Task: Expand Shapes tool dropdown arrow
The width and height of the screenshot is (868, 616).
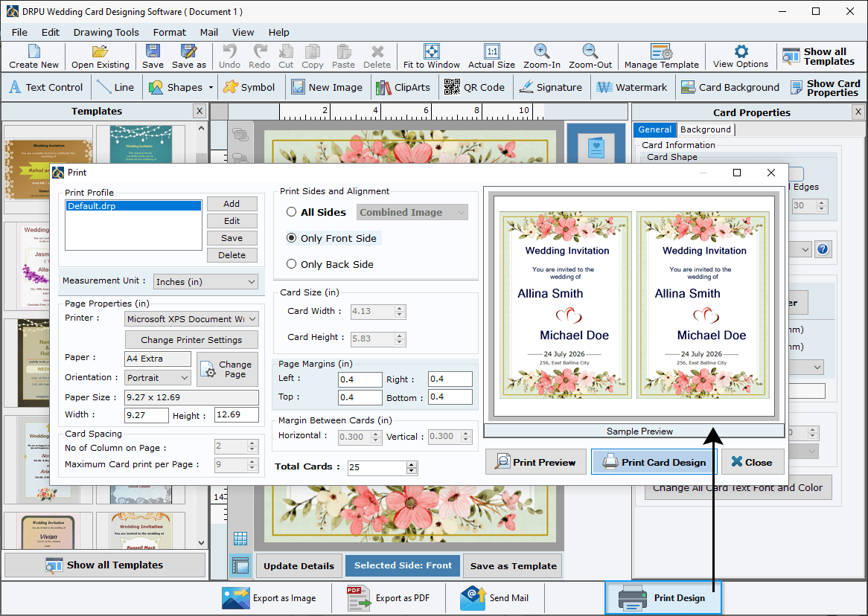Action: coord(211,88)
